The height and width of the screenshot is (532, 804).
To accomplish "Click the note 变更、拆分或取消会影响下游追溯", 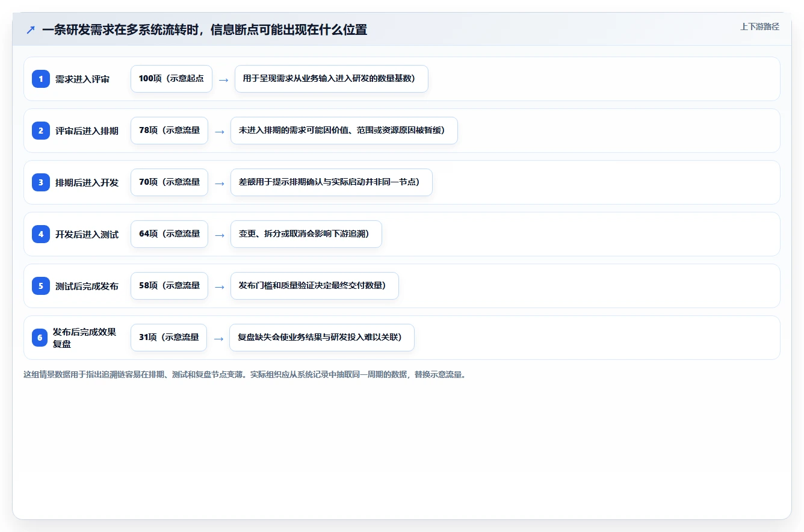I will (x=306, y=234).
